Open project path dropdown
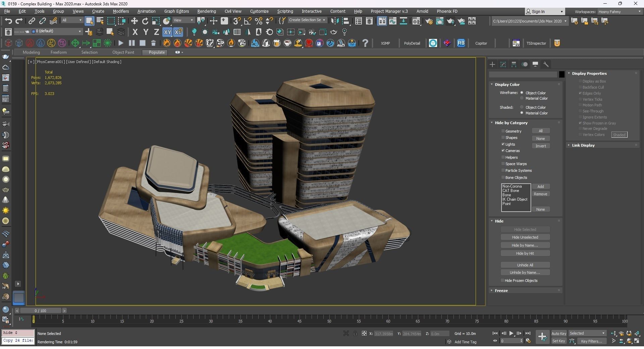 (530, 21)
